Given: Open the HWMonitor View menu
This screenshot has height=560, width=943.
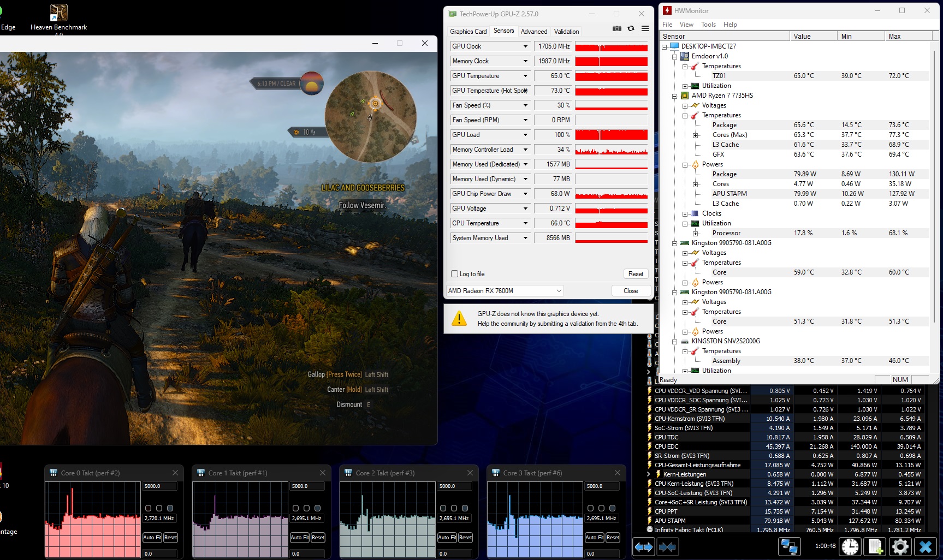Looking at the screenshot, I should click(x=686, y=25).
